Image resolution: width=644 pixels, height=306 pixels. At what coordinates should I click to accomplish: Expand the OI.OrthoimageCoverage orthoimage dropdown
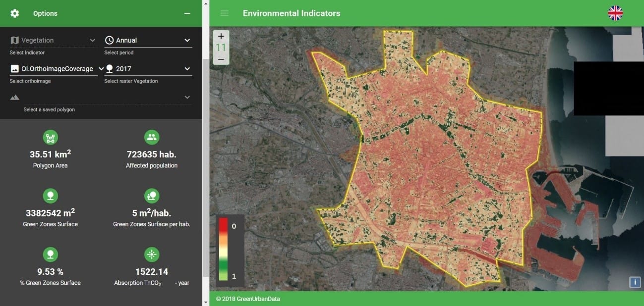(x=57, y=69)
